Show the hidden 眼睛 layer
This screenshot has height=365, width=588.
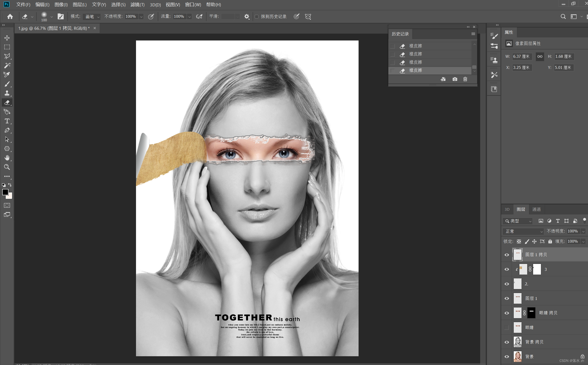click(x=506, y=328)
